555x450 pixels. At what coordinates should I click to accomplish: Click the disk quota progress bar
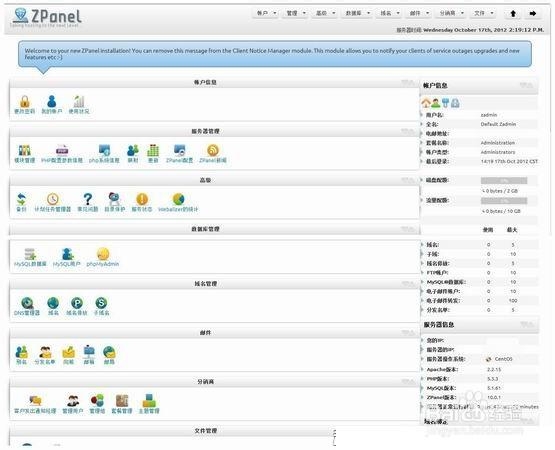click(504, 181)
